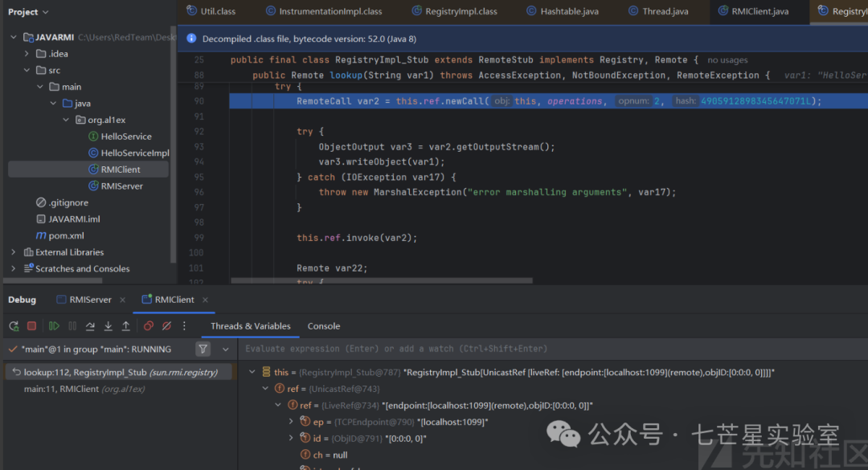This screenshot has width=868, height=470.
Task: Select HelloService interface icon in tree
Action: tap(93, 137)
